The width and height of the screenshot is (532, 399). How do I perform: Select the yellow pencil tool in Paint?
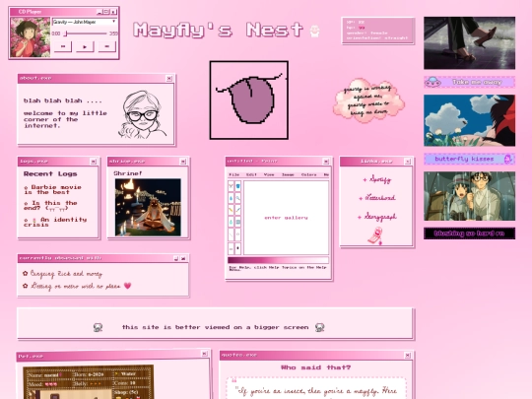232,210
